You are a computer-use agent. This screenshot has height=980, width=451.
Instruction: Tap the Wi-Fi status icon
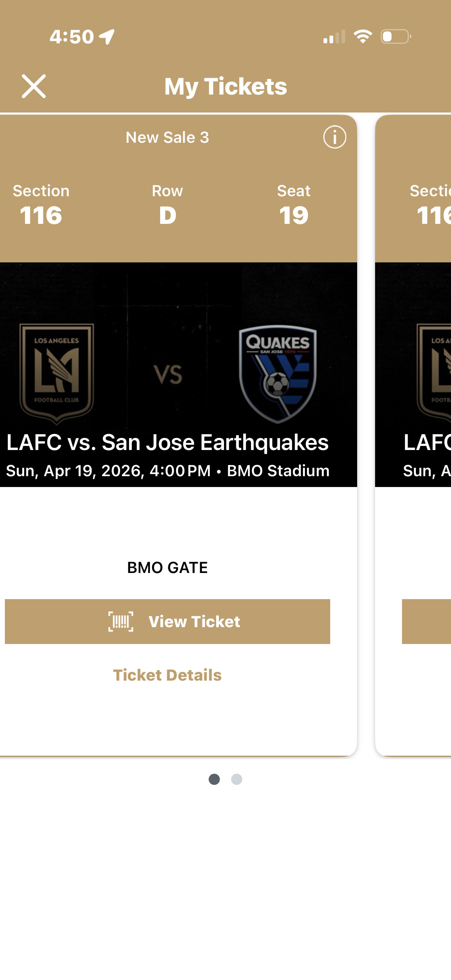pyautogui.click(x=363, y=37)
